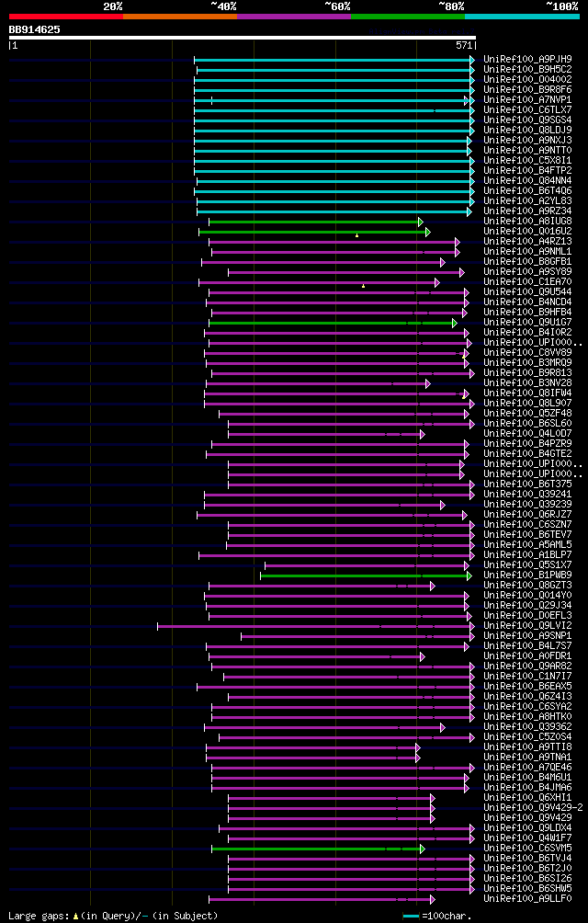Image resolution: width=588 pixels, height=923 pixels.
Task: Select hit label UniRef100_Q9V429-2
Action: click(533, 807)
